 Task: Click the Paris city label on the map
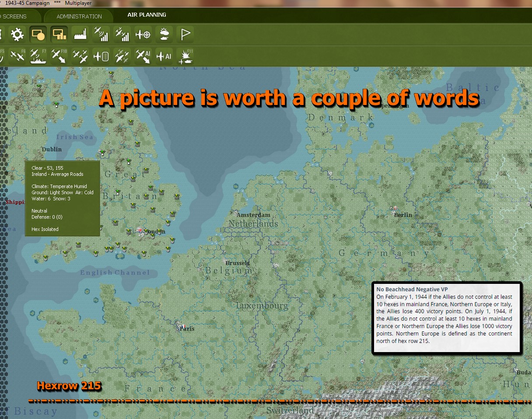coord(186,328)
